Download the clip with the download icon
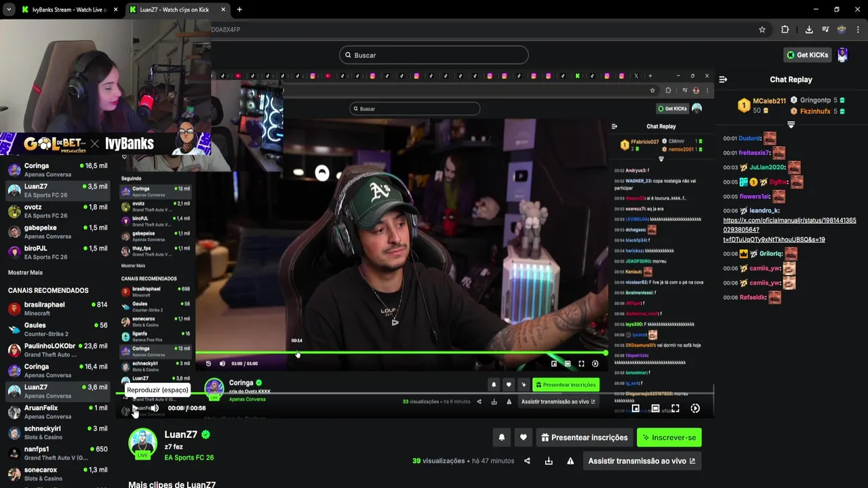The image size is (868, 488). point(549,461)
